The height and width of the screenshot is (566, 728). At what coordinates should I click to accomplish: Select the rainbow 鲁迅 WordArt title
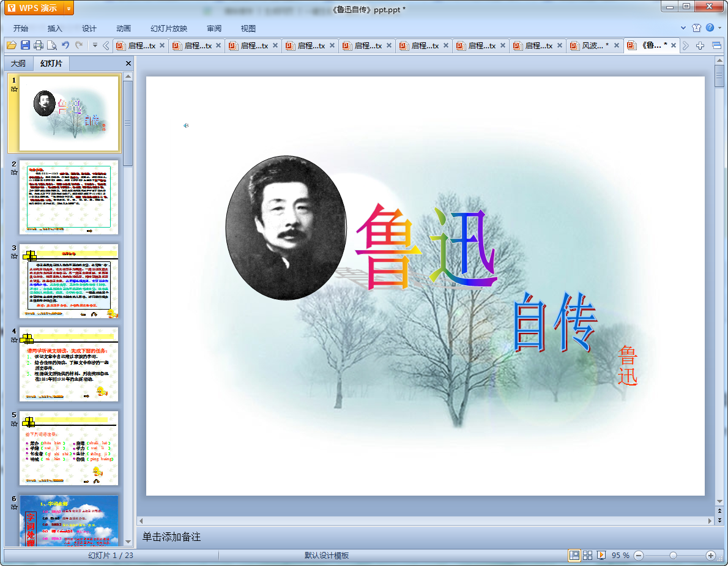coord(426,246)
